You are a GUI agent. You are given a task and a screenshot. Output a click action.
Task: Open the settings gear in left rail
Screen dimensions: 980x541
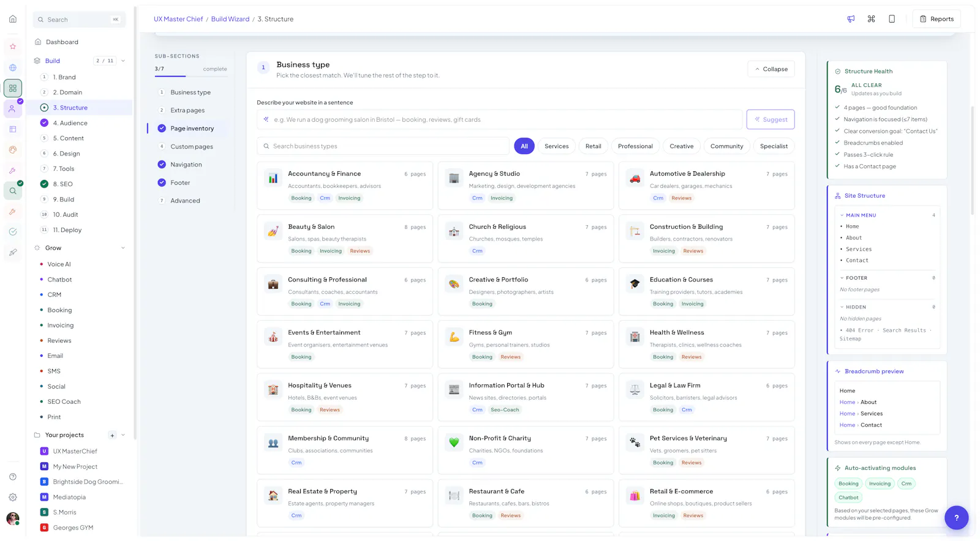tap(13, 498)
